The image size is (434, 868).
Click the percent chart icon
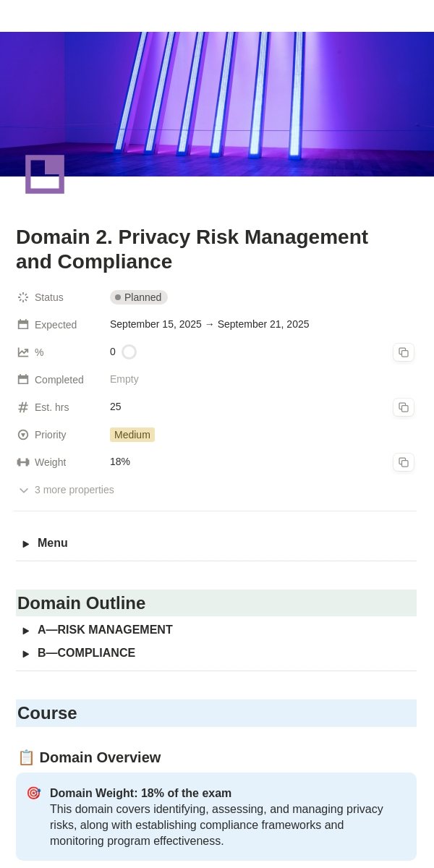23,352
